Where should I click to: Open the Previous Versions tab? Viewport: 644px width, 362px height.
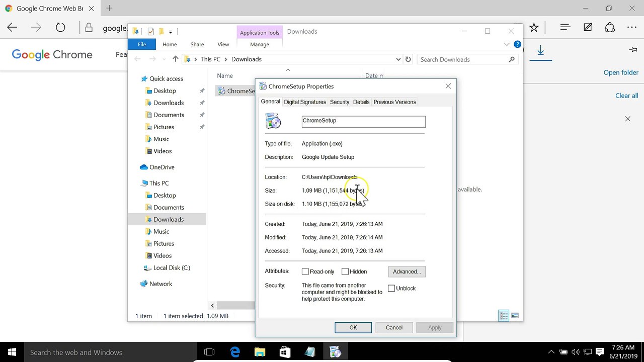click(x=394, y=102)
